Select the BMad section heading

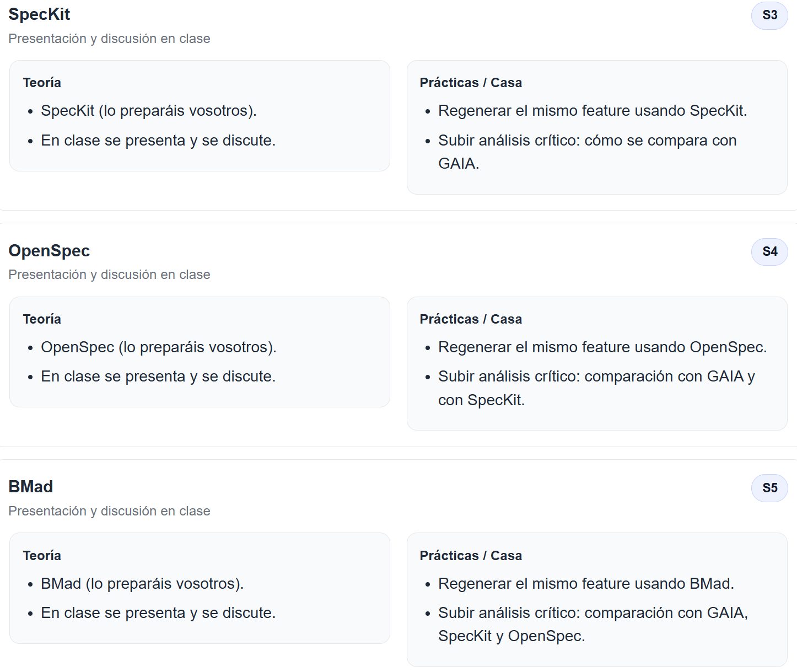pos(31,487)
